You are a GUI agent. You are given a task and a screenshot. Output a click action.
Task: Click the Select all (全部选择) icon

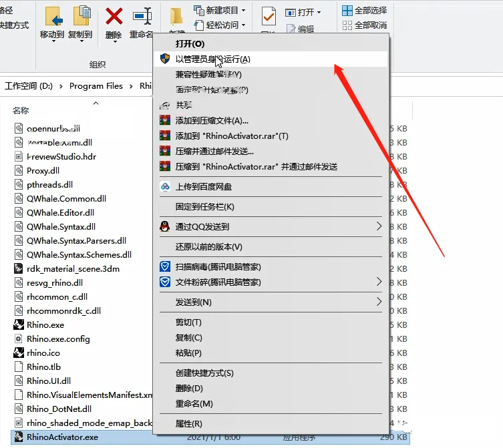(347, 10)
